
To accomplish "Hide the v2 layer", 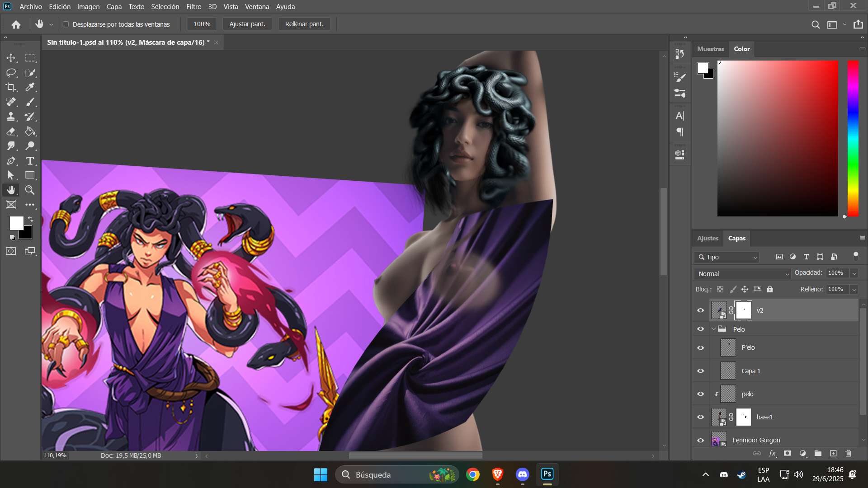I will pos(701,310).
